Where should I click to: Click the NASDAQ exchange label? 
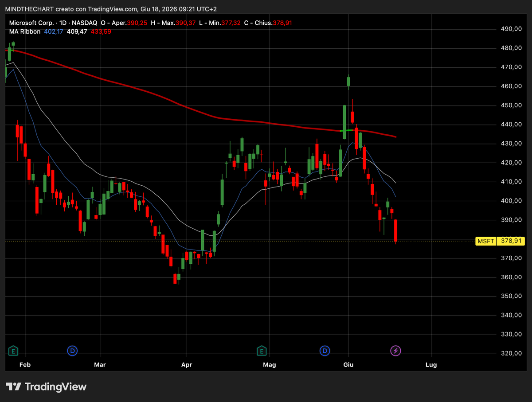pos(85,23)
